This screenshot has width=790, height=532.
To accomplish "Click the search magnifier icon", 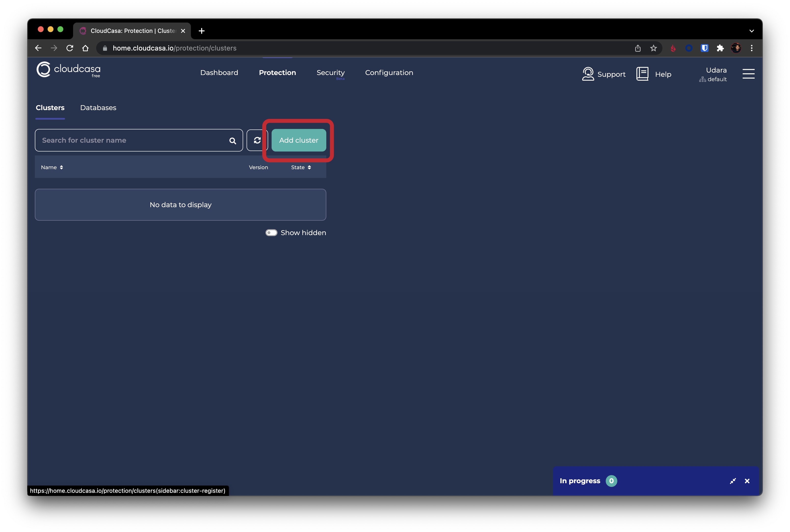I will pyautogui.click(x=233, y=141).
